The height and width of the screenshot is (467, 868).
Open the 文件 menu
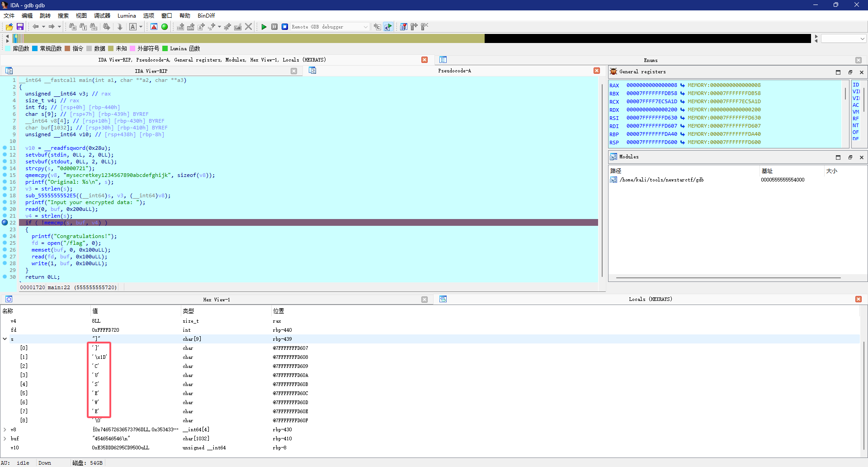click(9, 15)
